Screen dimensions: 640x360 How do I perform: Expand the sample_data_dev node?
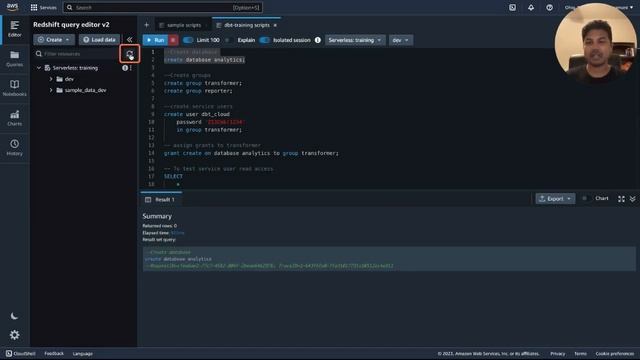pyautogui.click(x=51, y=90)
